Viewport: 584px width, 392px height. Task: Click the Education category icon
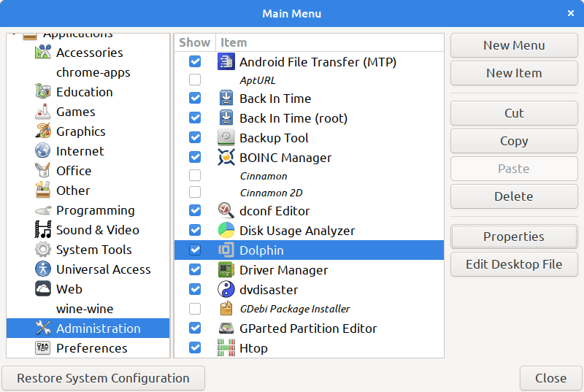click(43, 91)
